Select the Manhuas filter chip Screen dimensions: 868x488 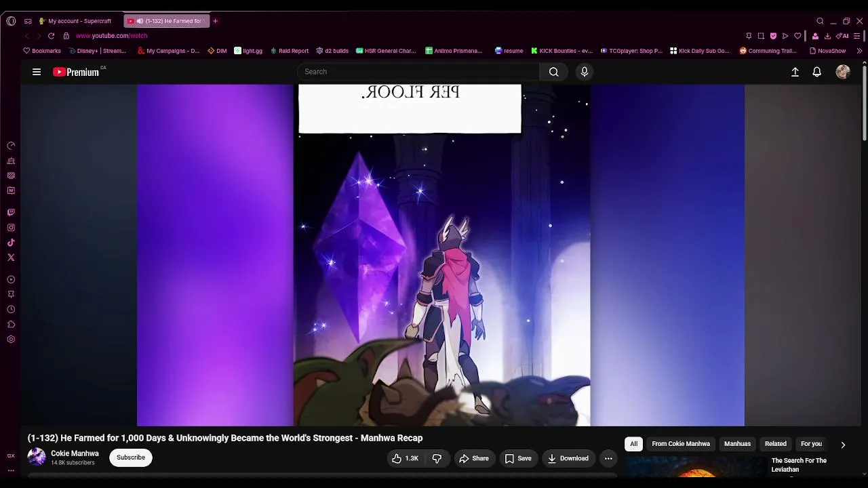(x=737, y=444)
